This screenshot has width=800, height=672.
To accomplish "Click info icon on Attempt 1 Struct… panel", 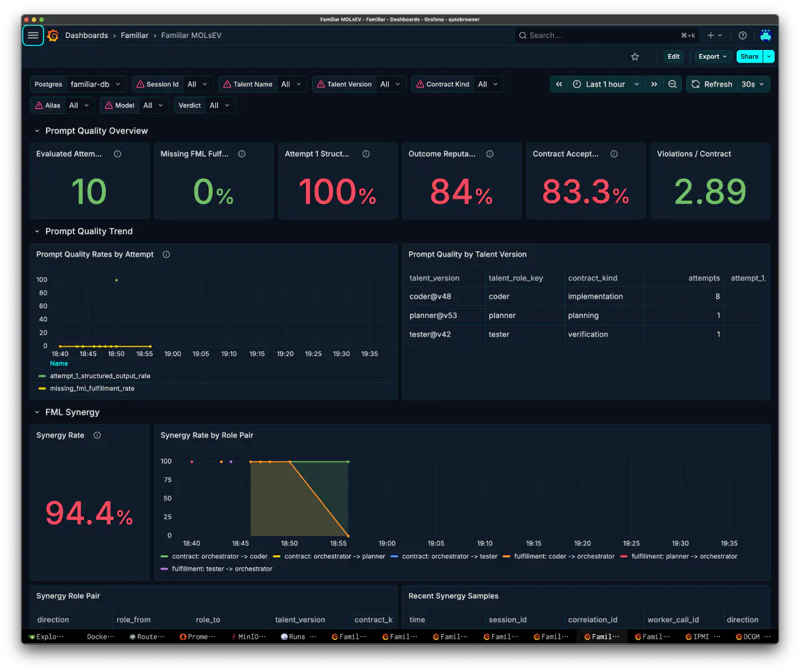I will pos(366,154).
